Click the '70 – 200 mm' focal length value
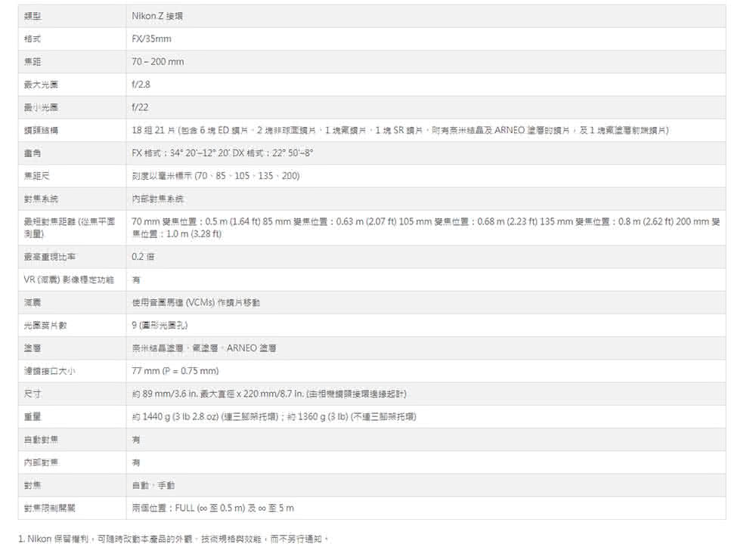Screen dimensions: 756x550 tap(157, 61)
